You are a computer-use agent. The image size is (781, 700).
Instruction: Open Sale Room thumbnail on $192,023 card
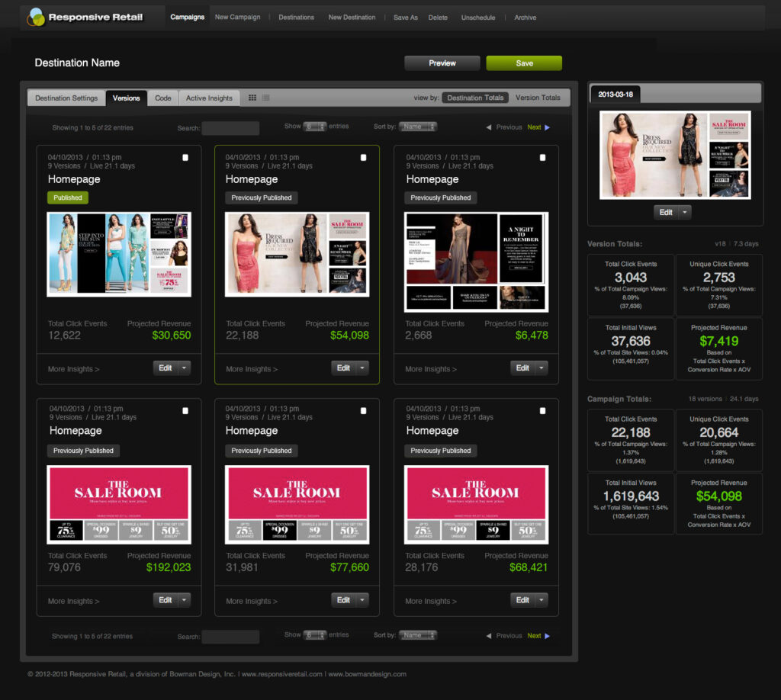[x=119, y=504]
